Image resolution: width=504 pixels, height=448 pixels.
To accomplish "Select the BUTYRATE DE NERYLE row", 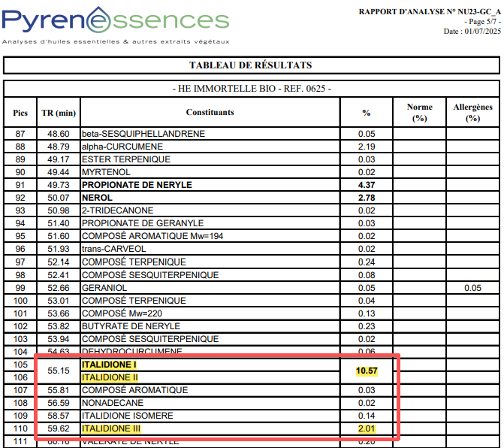I will pyautogui.click(x=131, y=326).
